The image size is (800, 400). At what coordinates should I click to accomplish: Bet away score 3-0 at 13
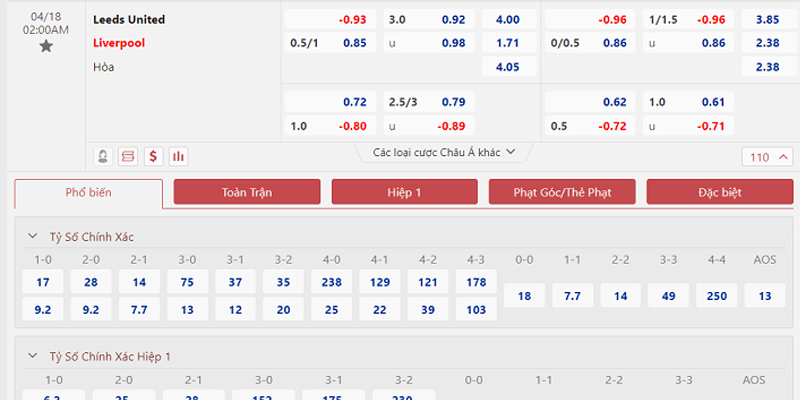187,309
